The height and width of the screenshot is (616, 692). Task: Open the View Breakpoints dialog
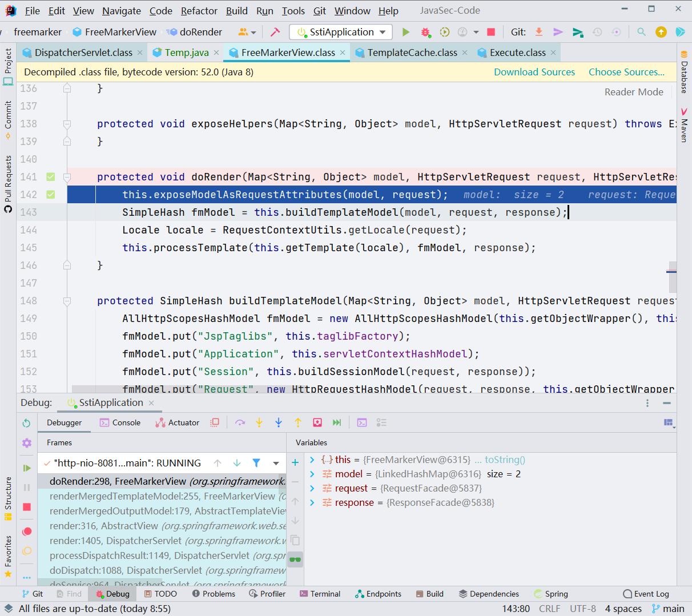click(x=27, y=531)
